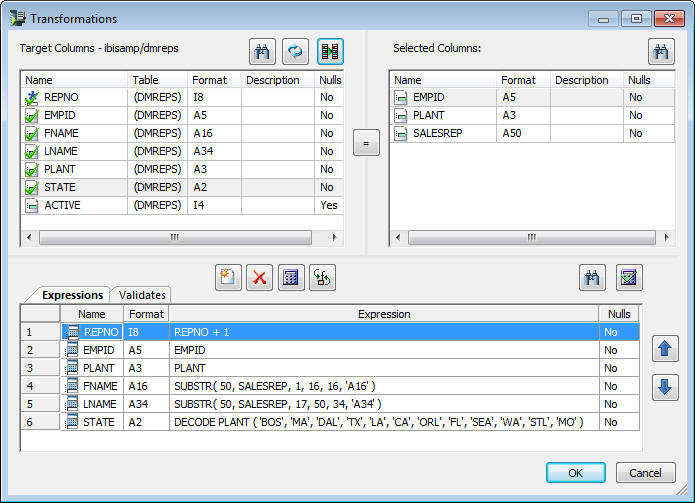Click the STATE expression row icon
This screenshot has height=503, width=695.
pyautogui.click(x=72, y=422)
